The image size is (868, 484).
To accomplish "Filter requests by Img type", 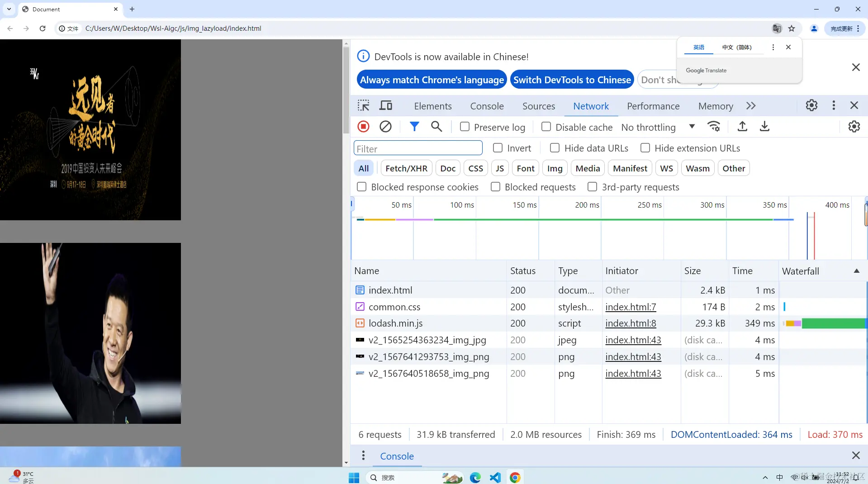I will pos(555,168).
